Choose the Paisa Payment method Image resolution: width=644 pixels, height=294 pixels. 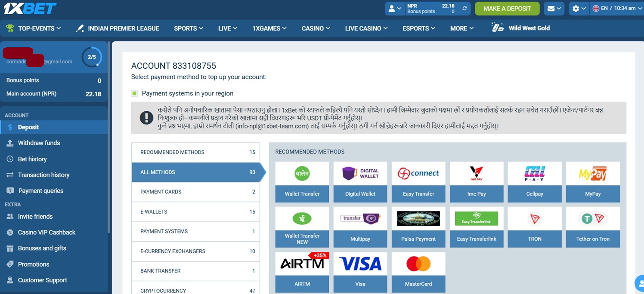click(418, 227)
